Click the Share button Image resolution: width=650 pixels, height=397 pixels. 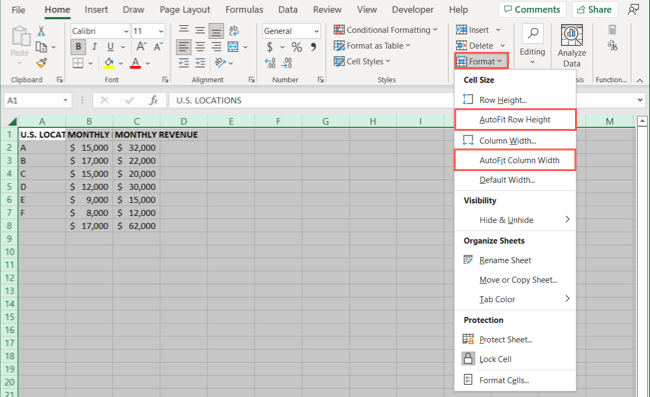[594, 10]
